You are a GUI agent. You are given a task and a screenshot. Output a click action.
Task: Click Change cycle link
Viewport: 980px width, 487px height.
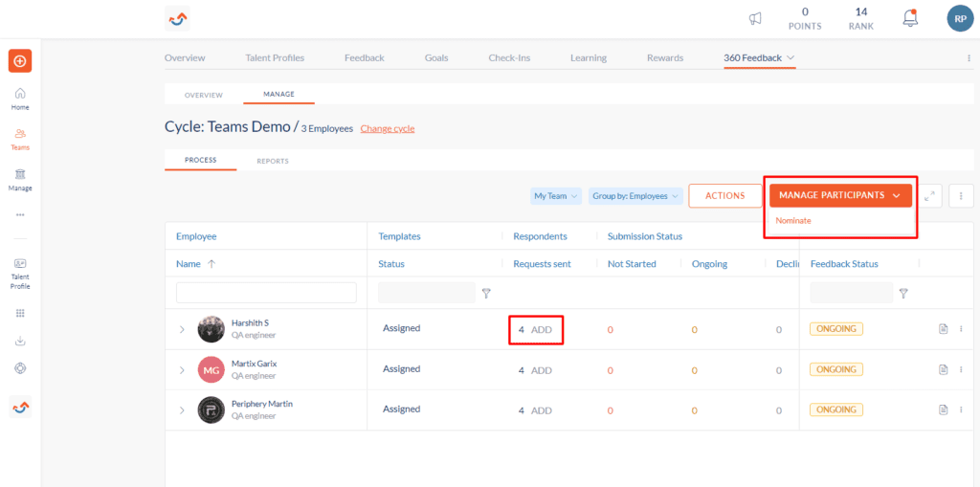(x=388, y=128)
